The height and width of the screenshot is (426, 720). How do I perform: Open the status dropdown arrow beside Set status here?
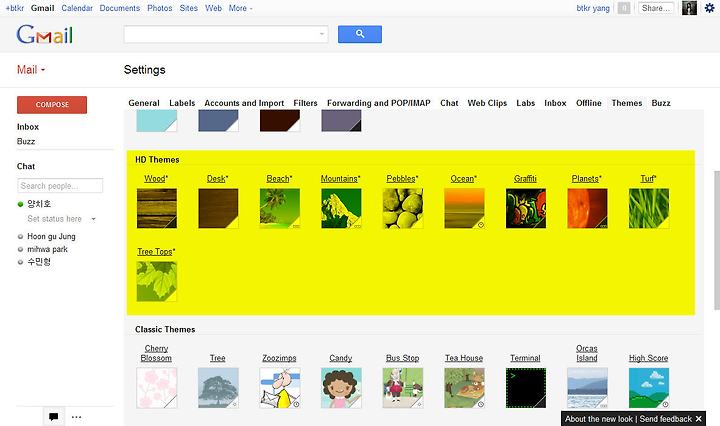tap(93, 219)
